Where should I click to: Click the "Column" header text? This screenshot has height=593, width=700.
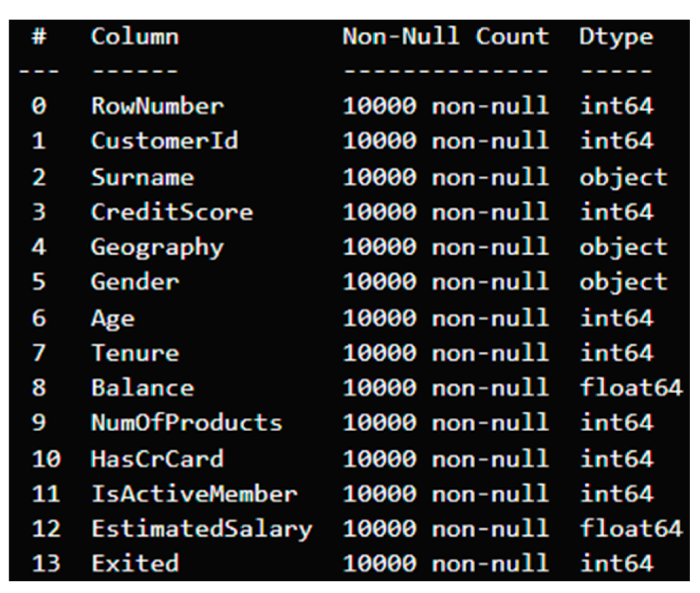tap(135, 36)
